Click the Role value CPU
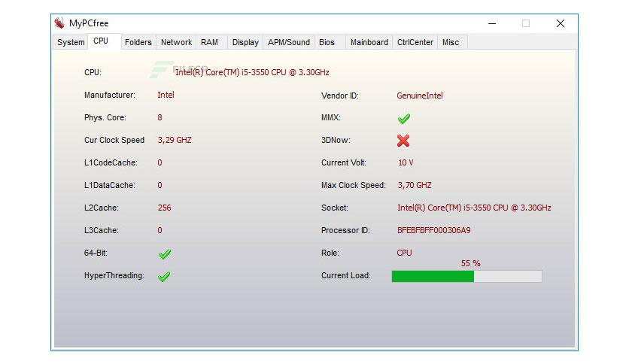This screenshot has width=629, height=364. (404, 253)
